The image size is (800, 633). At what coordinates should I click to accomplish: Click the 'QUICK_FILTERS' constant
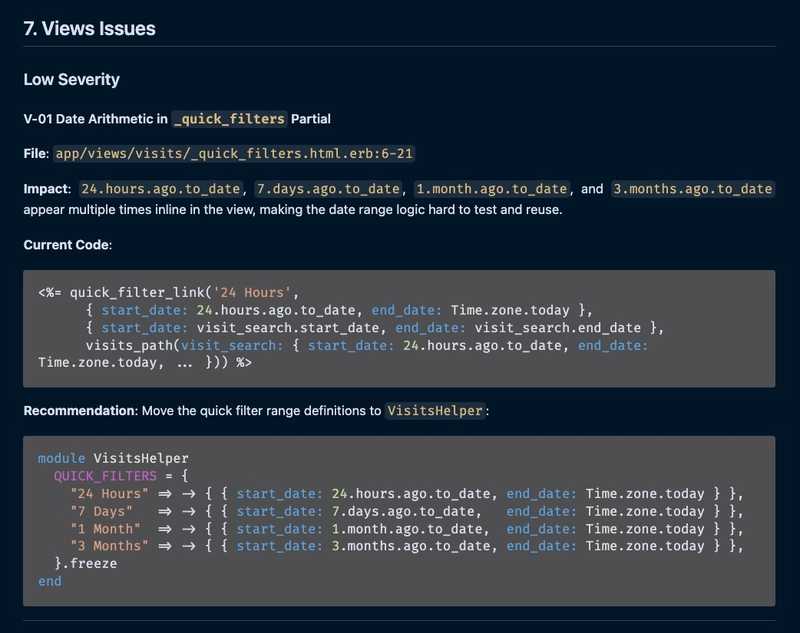click(x=105, y=476)
